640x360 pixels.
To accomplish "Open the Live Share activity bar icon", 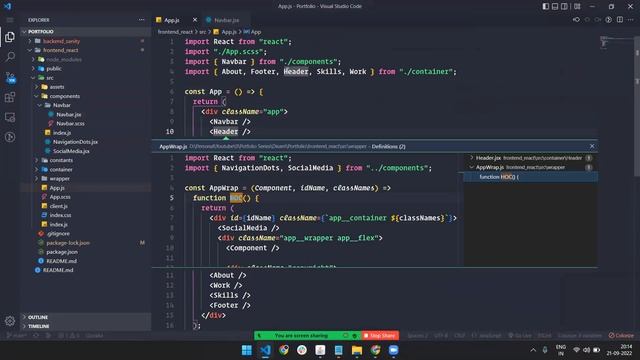I will pyautogui.click(x=10, y=137).
